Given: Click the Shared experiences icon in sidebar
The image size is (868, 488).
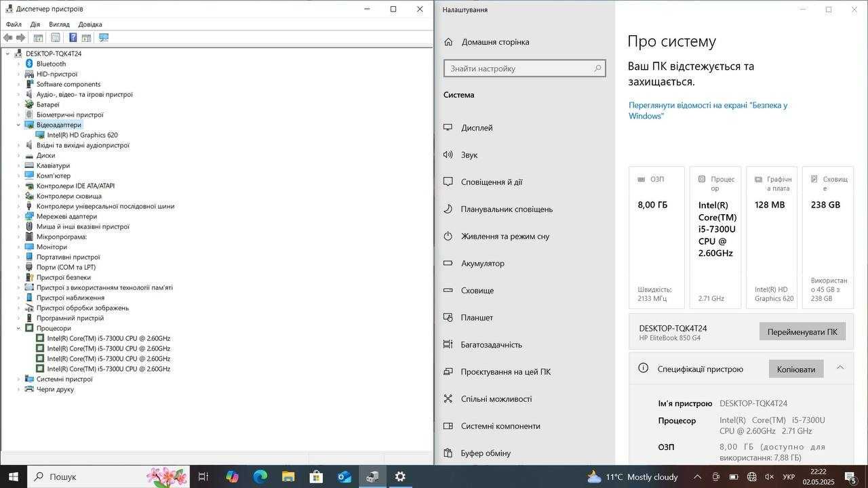Looking at the screenshot, I should (x=448, y=399).
